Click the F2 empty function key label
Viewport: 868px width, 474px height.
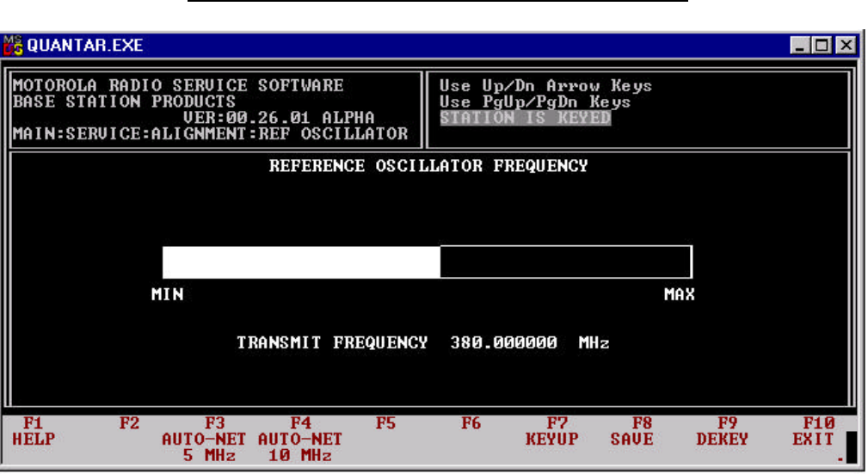pos(129,423)
